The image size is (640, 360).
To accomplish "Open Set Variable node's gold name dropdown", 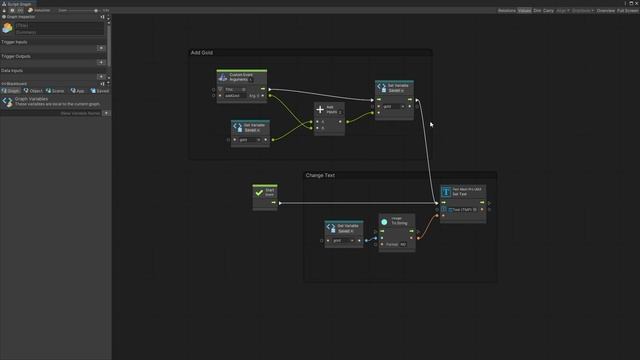I will click(393, 107).
